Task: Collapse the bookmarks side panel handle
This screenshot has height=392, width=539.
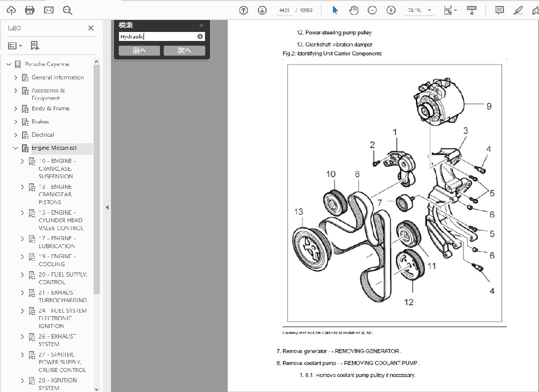Action: 106,207
